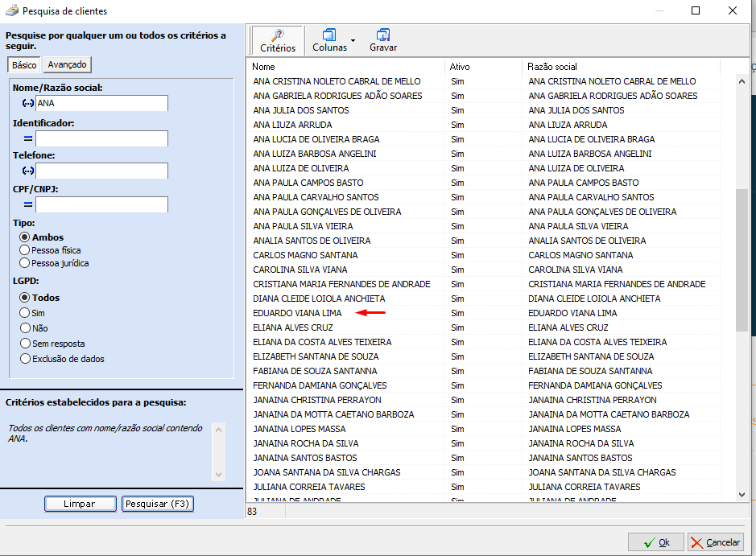Select ANA CRISTINA NOLETO CABRAL DE MELLO in Nome column
Viewport: 756px width, 556px height.
(337, 81)
